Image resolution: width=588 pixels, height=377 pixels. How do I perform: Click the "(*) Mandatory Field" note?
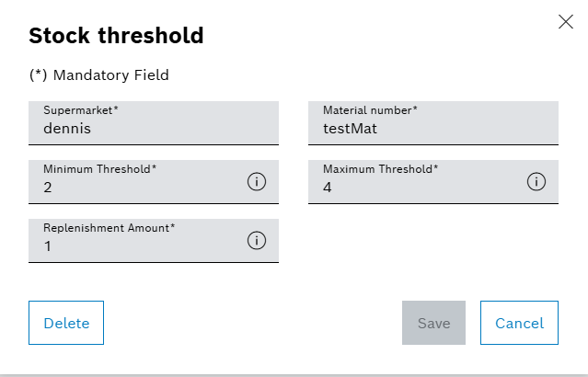click(98, 75)
